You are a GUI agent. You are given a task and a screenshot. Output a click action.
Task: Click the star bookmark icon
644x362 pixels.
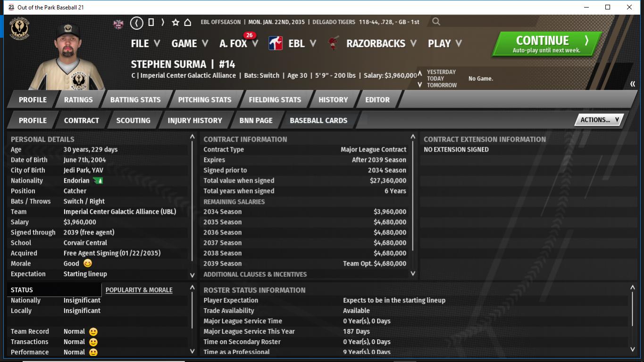click(x=176, y=22)
